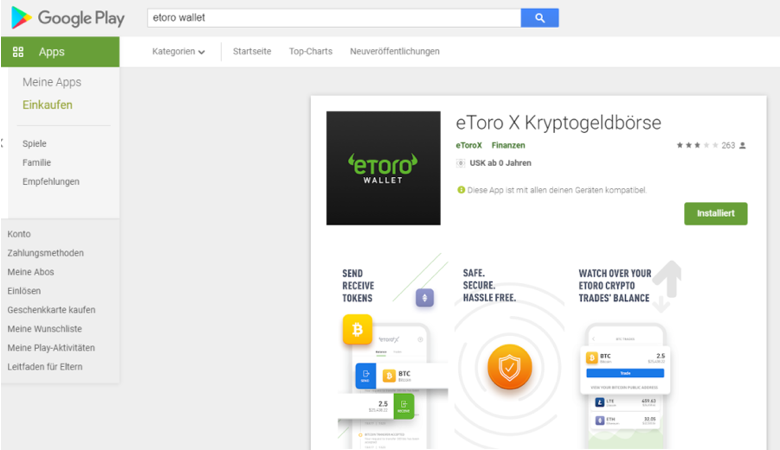Click the 263 ratings count

point(728,145)
